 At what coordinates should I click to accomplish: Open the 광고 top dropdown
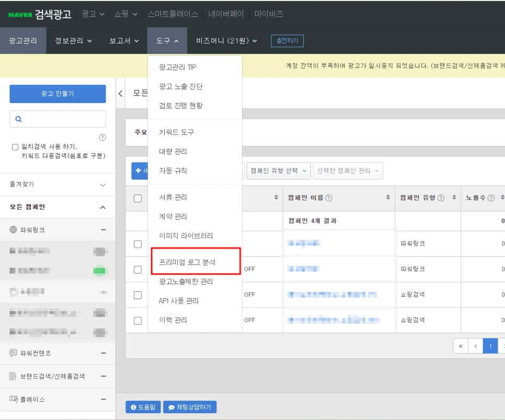pyautogui.click(x=93, y=14)
